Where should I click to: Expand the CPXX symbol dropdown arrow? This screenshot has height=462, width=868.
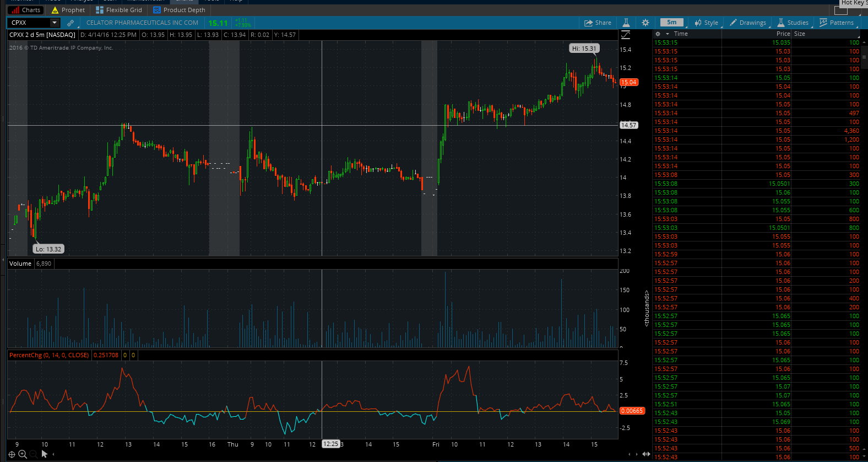click(x=54, y=23)
